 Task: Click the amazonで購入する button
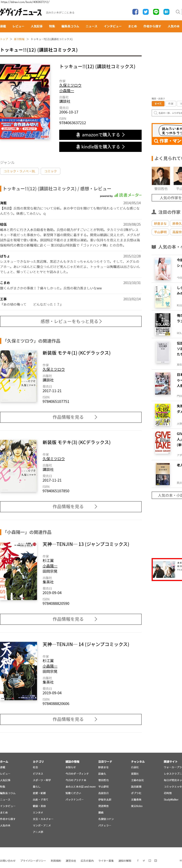pyautogui.click(x=100, y=135)
